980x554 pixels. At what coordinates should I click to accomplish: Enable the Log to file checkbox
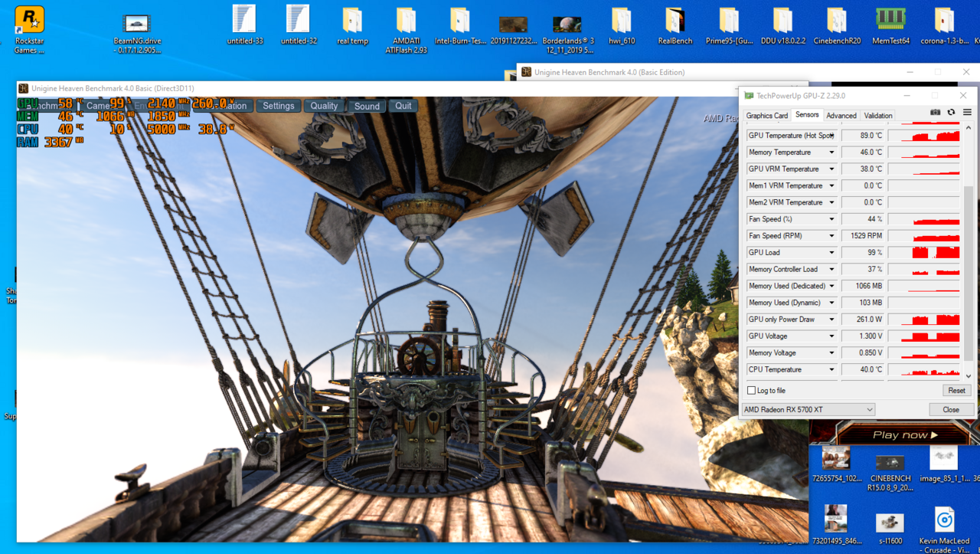751,391
